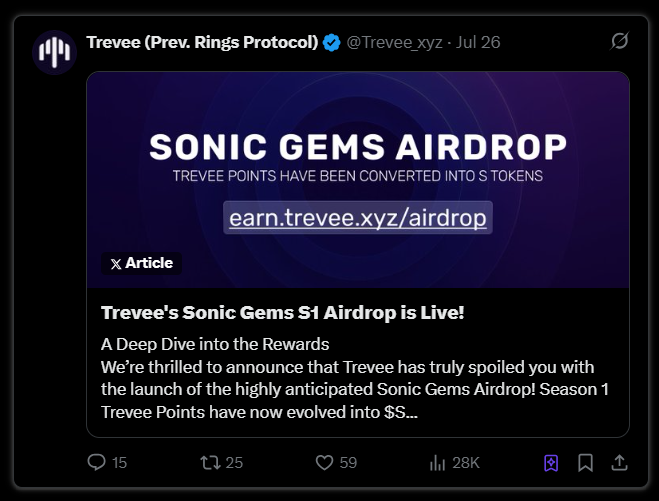Share the post via share icon

(619, 462)
